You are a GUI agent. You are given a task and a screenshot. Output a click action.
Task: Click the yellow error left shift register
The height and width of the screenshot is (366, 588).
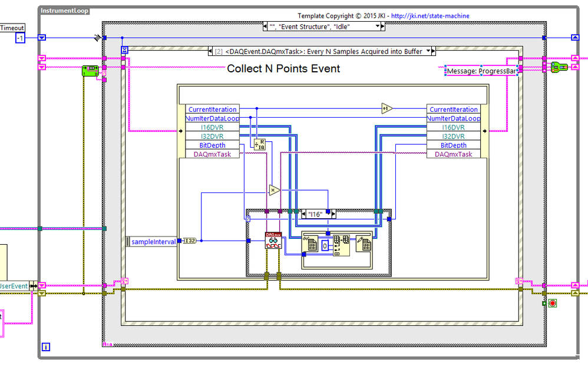pos(42,293)
